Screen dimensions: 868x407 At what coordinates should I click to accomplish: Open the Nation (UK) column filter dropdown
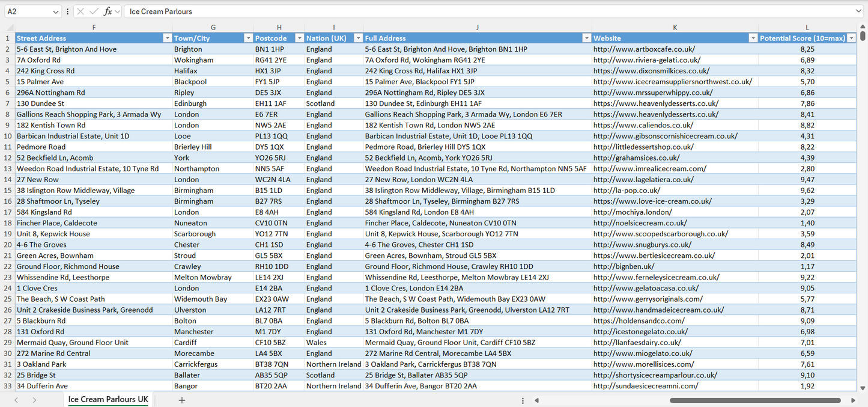coord(358,38)
